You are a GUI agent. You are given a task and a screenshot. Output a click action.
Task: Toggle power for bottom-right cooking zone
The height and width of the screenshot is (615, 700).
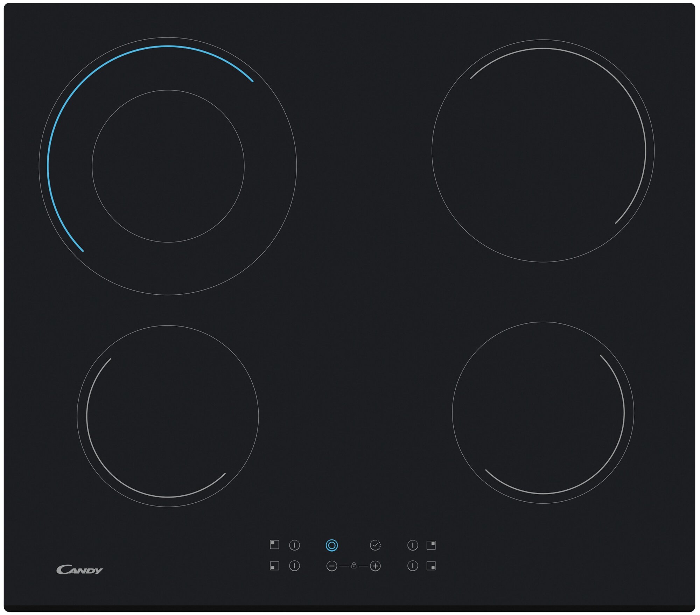tap(413, 566)
